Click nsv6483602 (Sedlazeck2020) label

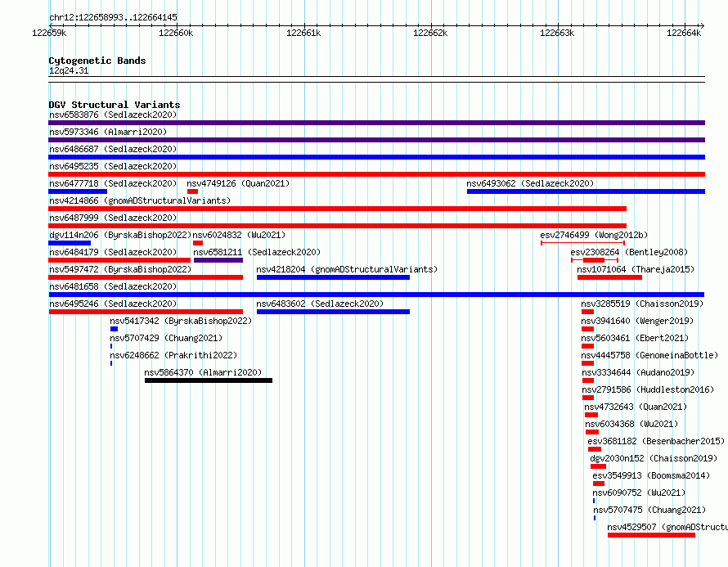(320, 304)
